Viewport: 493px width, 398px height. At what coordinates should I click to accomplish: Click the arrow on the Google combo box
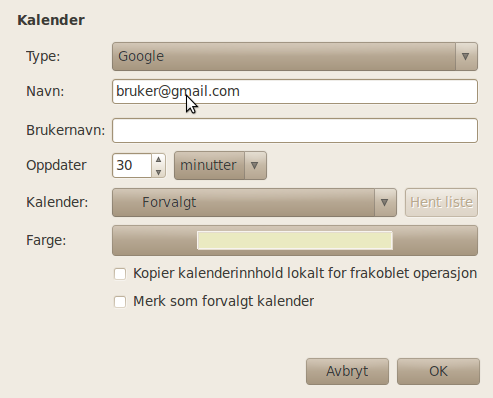pos(466,56)
